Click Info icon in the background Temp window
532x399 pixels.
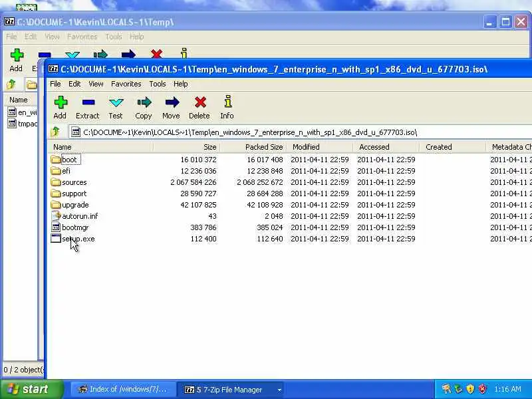click(184, 53)
